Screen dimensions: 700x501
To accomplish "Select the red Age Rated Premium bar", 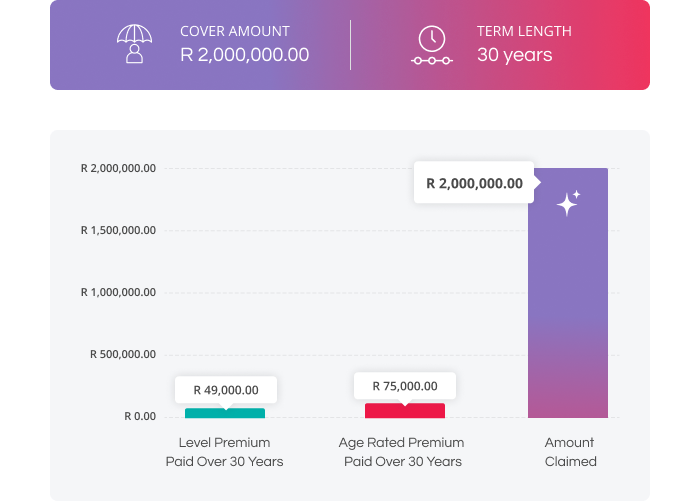I will 404,410.
